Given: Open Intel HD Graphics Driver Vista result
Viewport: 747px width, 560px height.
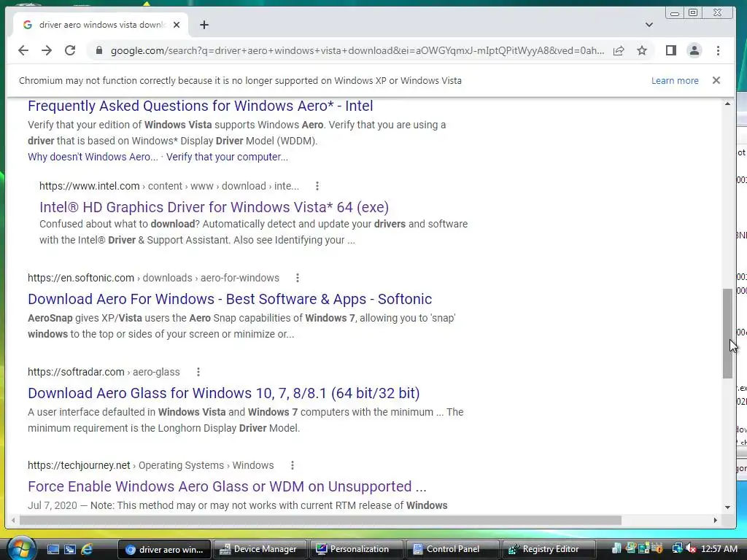Looking at the screenshot, I should [x=214, y=207].
